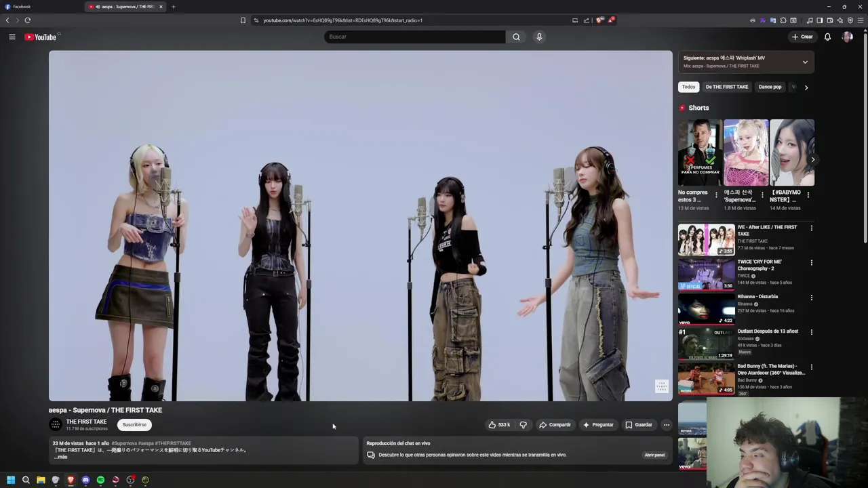This screenshot has height=488, width=868.
Task: Open the browser sidebar panel icon
Action: point(820,20)
